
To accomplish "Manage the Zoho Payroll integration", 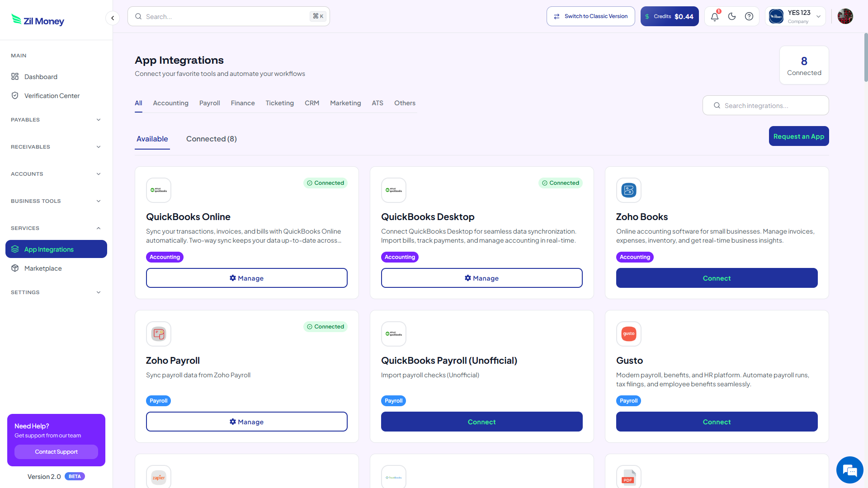I will click(x=247, y=422).
